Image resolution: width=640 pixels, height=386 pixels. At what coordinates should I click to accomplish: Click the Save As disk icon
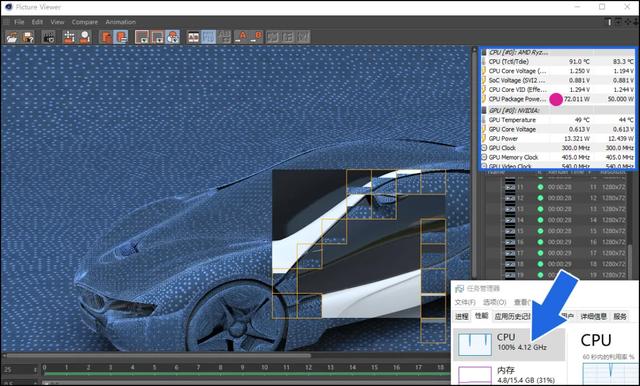[x=28, y=37]
